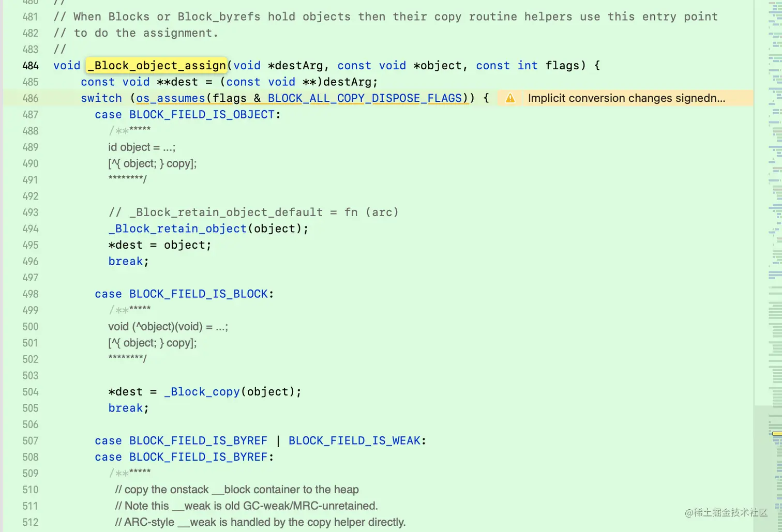Screen dimensions: 782x532
Task: Click the _Block_copy call on line 504
Action: pyautogui.click(x=202, y=392)
